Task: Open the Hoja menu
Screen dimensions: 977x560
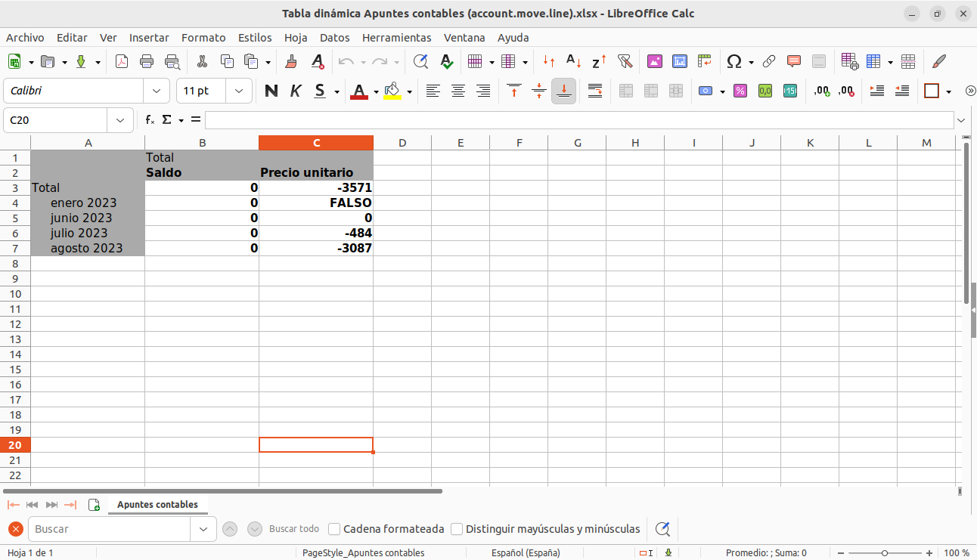Action: (296, 37)
